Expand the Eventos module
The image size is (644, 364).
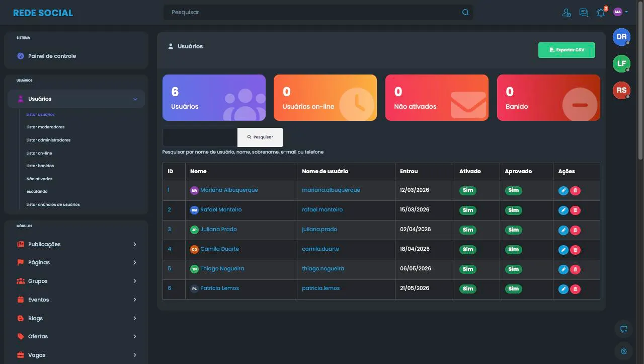76,300
